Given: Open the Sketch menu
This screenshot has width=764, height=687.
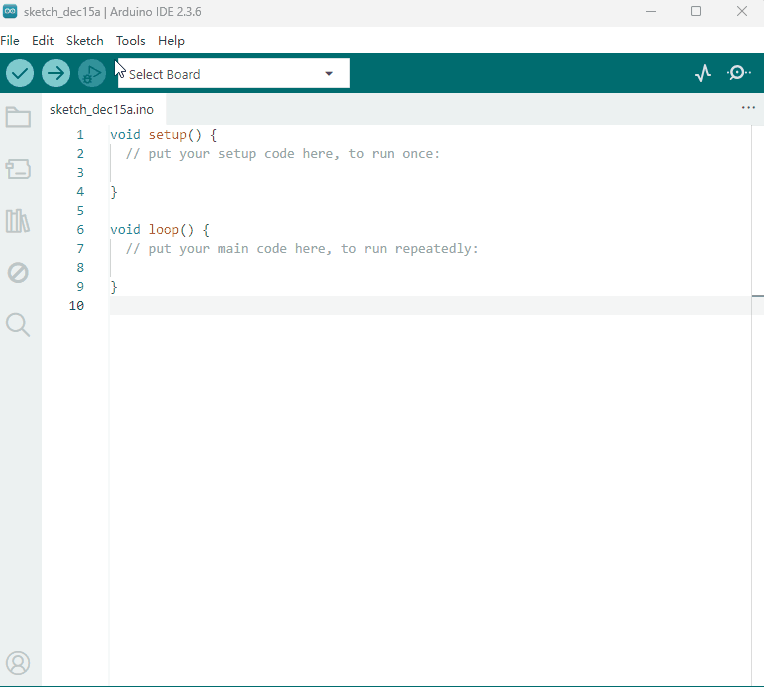Looking at the screenshot, I should pos(85,41).
